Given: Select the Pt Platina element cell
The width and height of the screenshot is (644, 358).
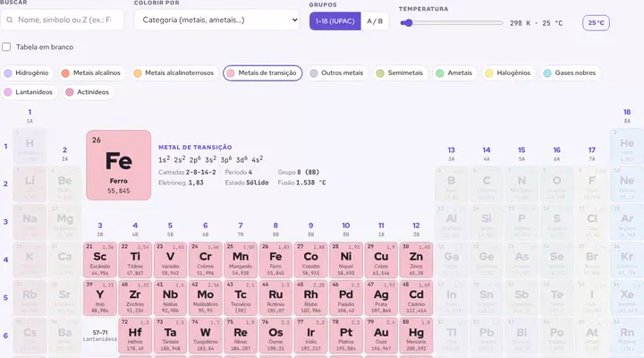Looking at the screenshot, I should [x=346, y=336].
